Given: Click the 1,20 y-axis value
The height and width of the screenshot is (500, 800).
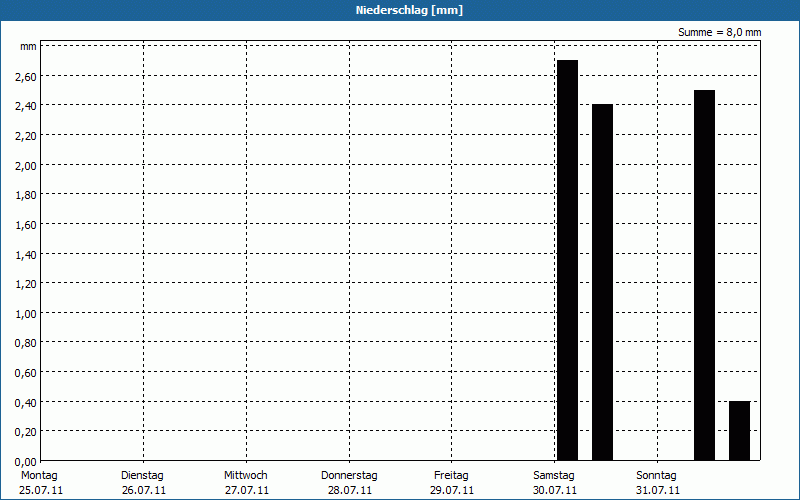Looking at the screenshot, I should [26, 284].
